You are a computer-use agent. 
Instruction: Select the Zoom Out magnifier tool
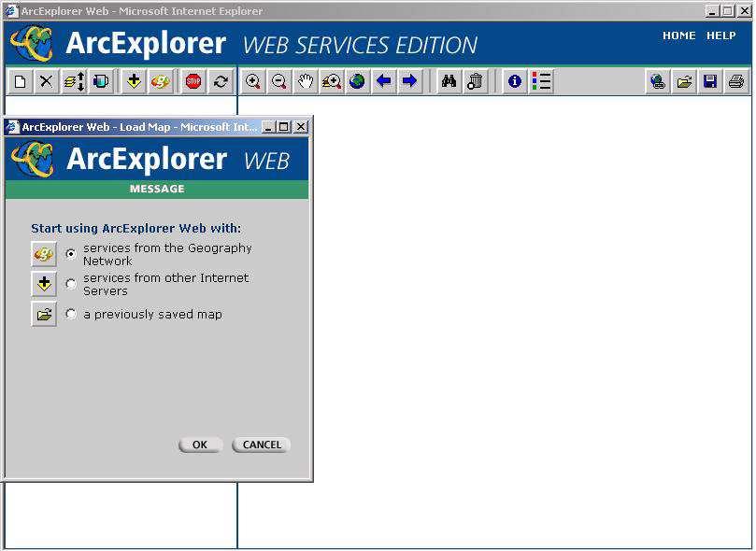point(279,81)
